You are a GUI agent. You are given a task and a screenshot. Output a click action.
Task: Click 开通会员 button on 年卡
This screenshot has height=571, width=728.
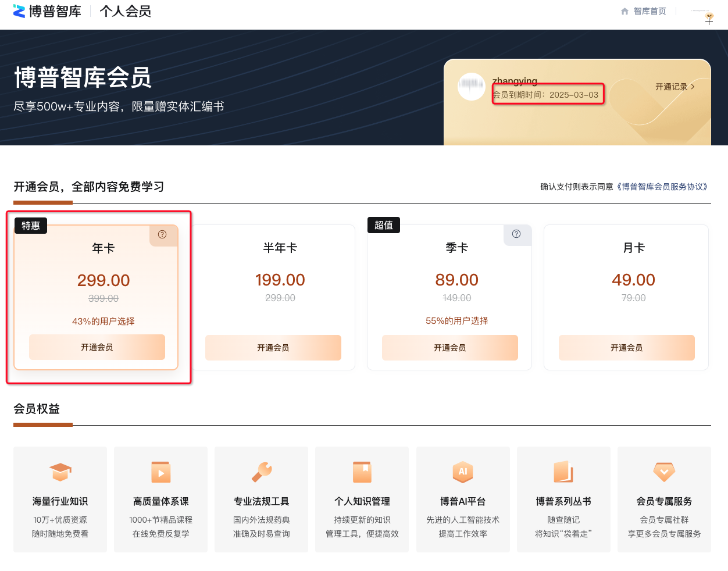(97, 347)
